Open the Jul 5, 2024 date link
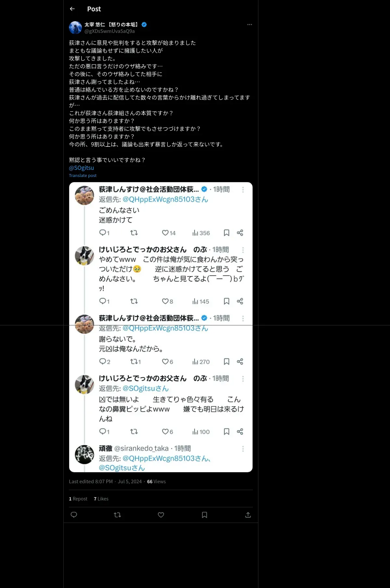 [130, 481]
